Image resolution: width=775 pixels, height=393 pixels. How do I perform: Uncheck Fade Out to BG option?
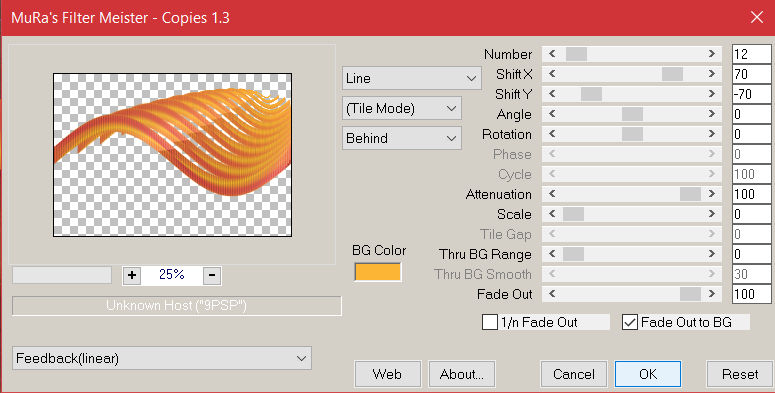pos(630,322)
